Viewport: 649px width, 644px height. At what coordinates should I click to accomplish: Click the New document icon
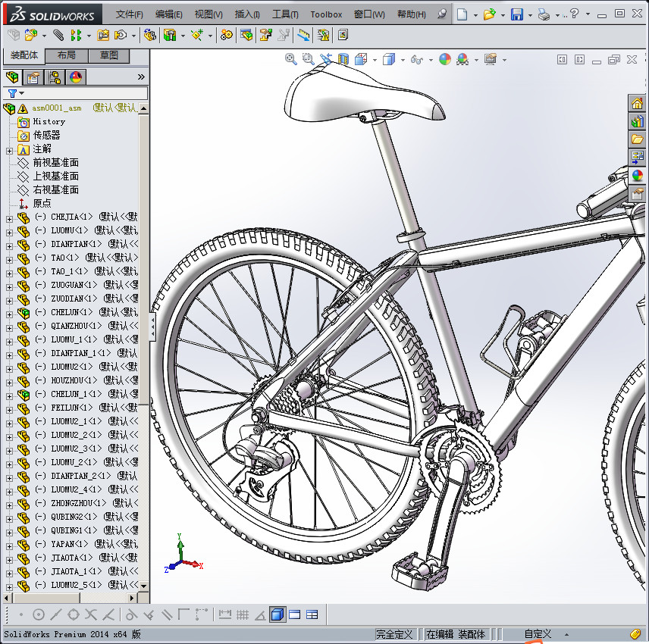(462, 14)
